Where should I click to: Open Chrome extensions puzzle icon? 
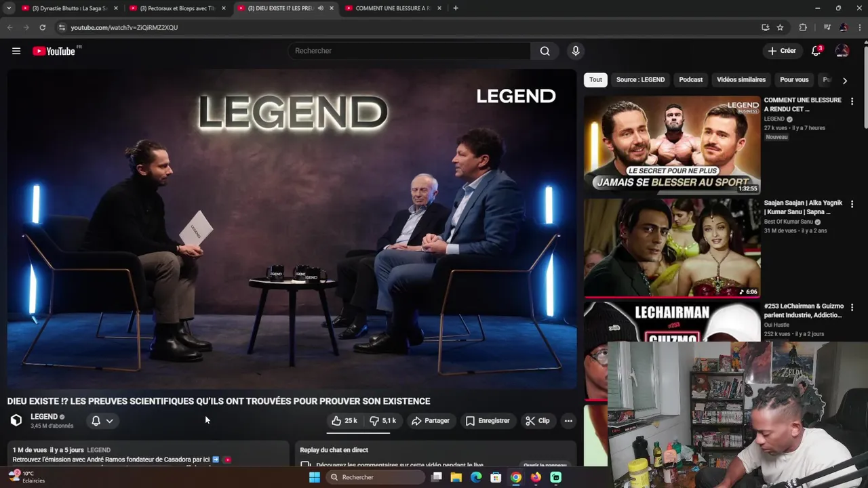pyautogui.click(x=803, y=27)
